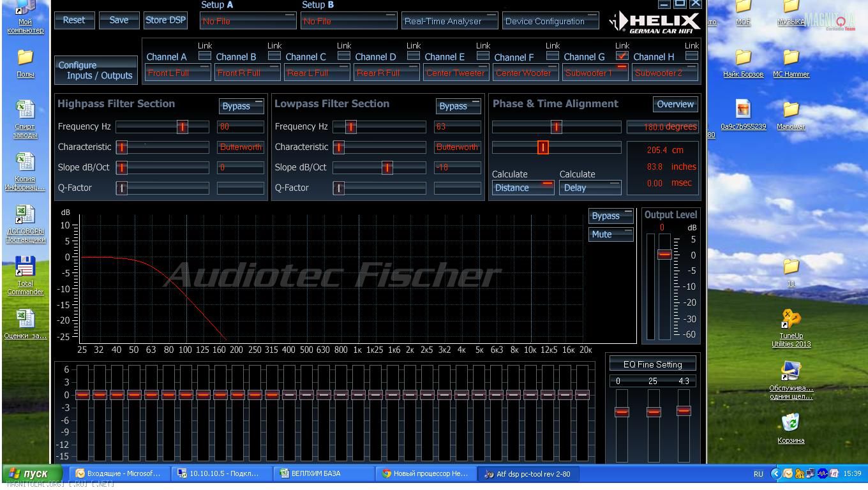Image resolution: width=868 pixels, height=490 pixels.
Task: Open the Phase & Time Alignment Overview
Action: pyautogui.click(x=675, y=104)
